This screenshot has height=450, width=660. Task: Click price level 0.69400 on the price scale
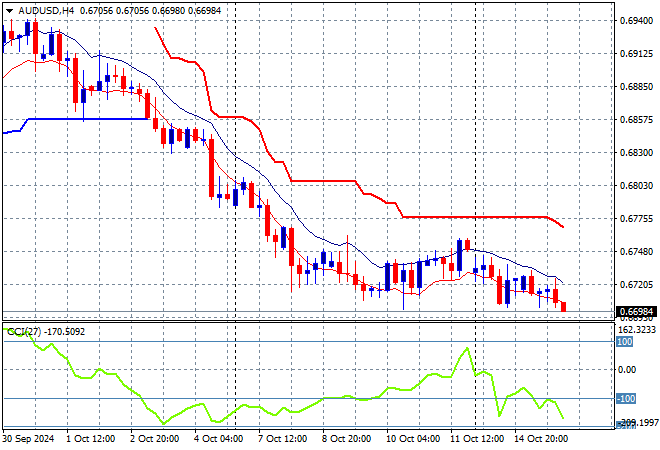pos(637,21)
